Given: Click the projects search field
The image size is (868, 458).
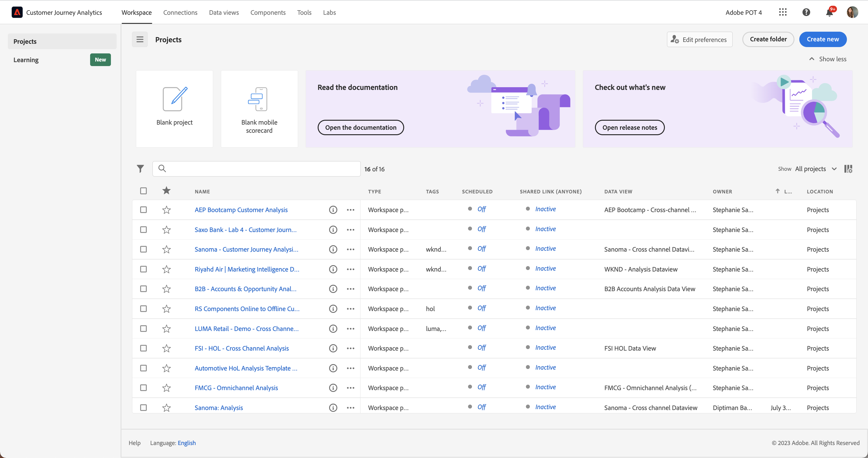Looking at the screenshot, I should 256,169.
